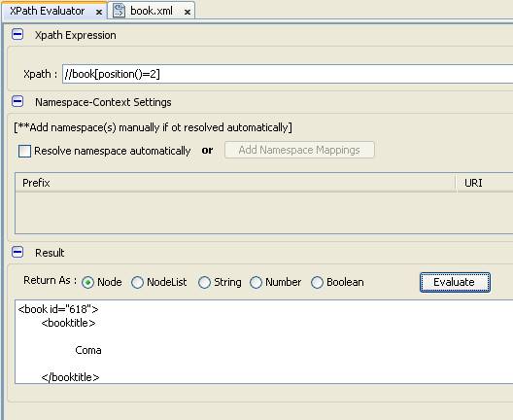Viewport: 513px width, 420px height.
Task: Click Add Namespace Mappings button
Action: click(x=299, y=150)
